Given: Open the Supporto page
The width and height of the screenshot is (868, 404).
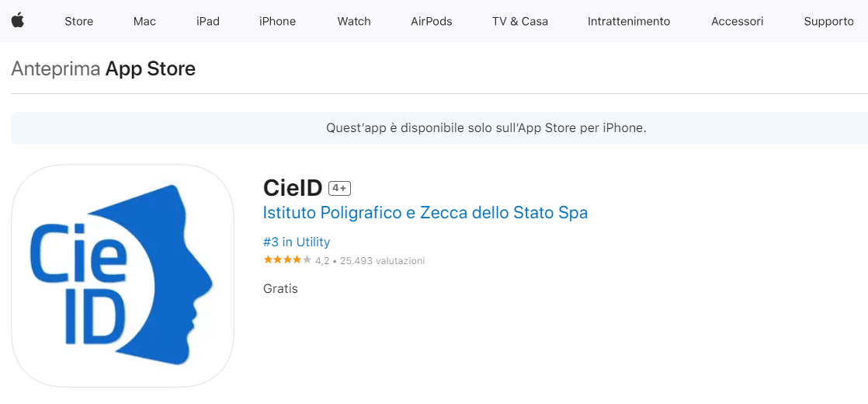Looking at the screenshot, I should point(828,22).
